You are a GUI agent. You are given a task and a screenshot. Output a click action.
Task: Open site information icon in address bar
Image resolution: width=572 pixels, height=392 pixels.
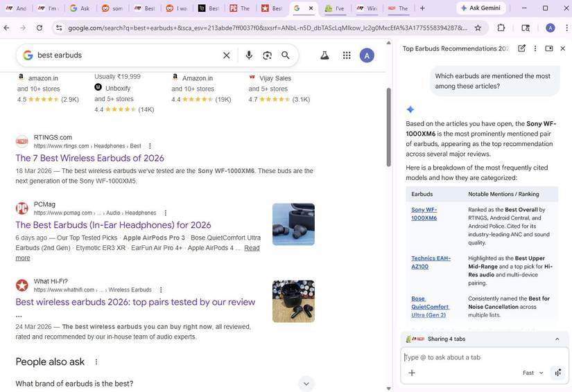click(x=59, y=28)
